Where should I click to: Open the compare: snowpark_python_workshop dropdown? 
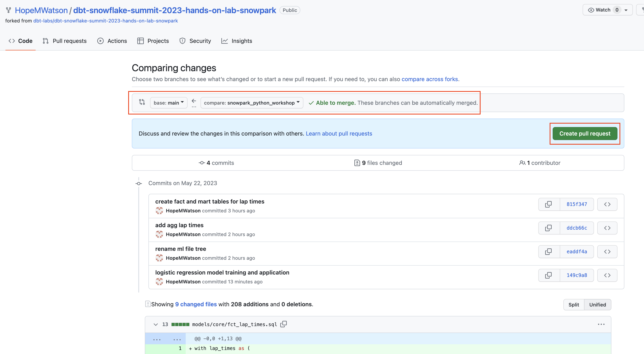[252, 103]
